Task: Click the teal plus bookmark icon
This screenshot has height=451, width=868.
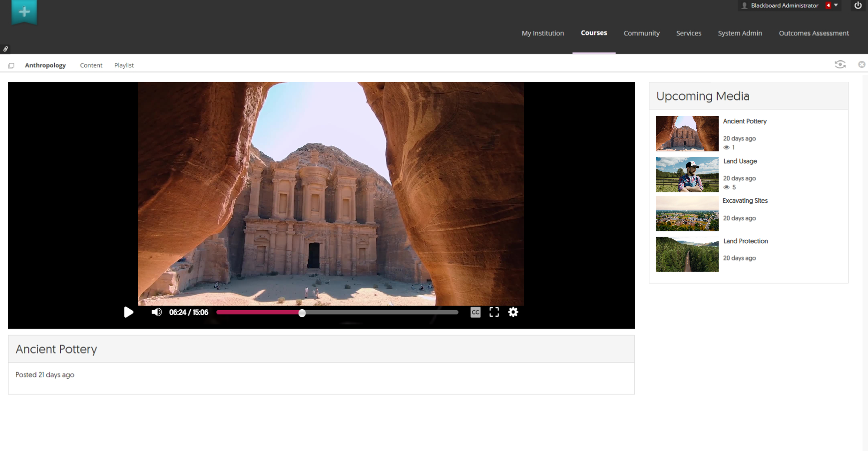Action: [24, 12]
